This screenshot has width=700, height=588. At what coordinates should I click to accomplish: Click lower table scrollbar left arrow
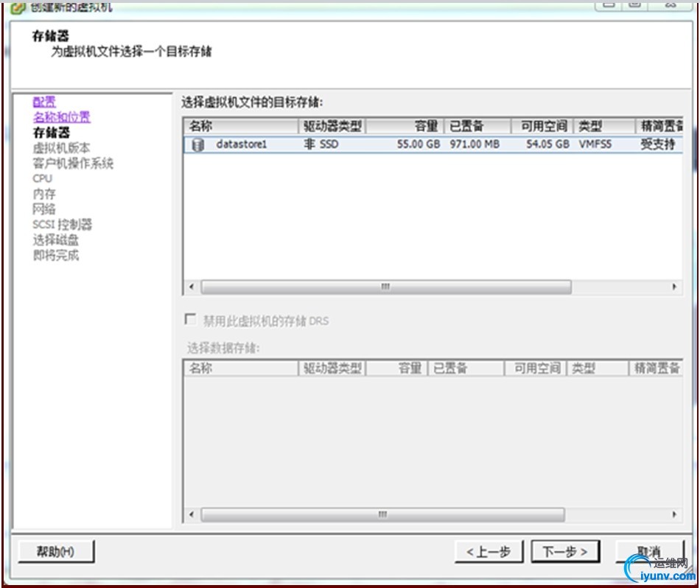(192, 514)
